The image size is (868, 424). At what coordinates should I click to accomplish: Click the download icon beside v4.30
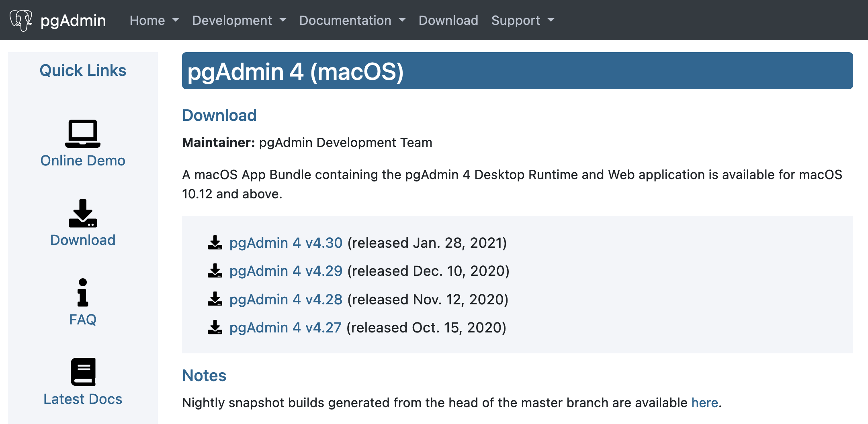click(x=215, y=243)
